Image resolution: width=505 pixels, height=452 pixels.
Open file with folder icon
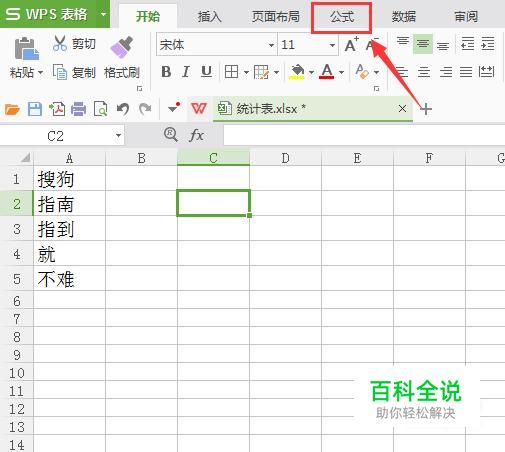click(x=12, y=109)
